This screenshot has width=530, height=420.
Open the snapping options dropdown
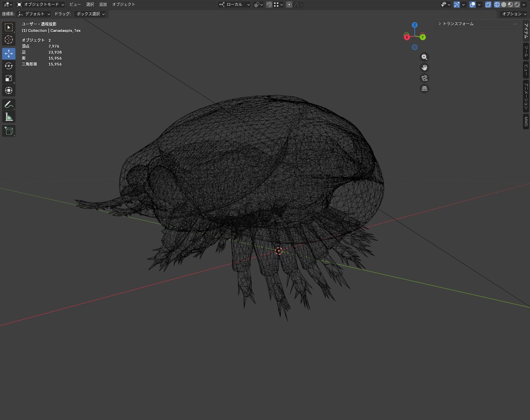(x=278, y=4)
